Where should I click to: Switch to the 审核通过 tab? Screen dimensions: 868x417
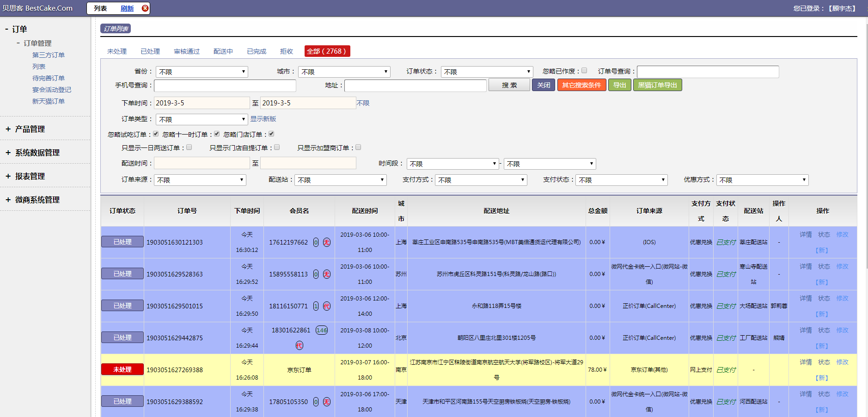187,51
